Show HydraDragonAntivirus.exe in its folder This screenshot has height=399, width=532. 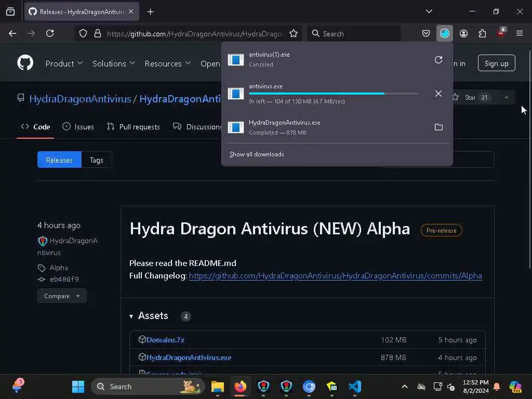[x=438, y=127]
